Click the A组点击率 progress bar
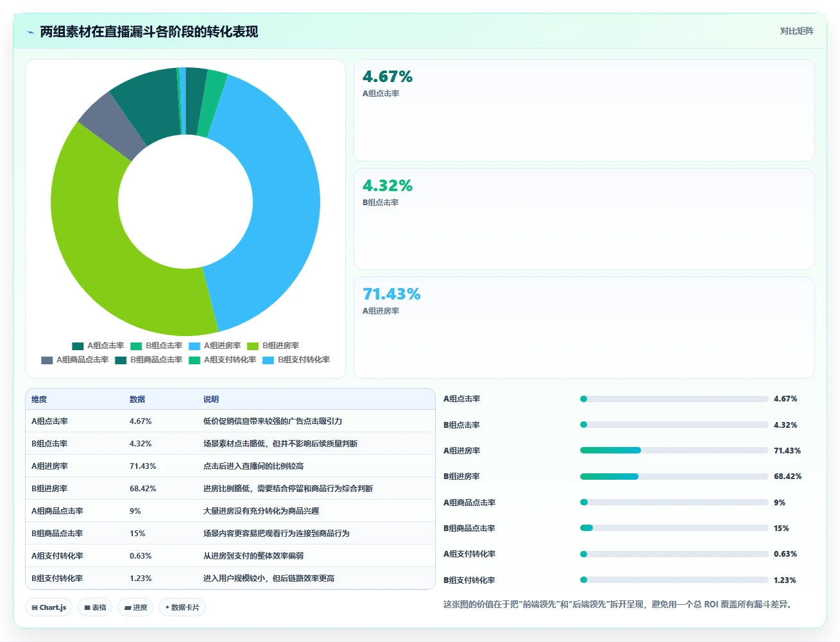Viewport: 840px width, 642px height. (674, 399)
